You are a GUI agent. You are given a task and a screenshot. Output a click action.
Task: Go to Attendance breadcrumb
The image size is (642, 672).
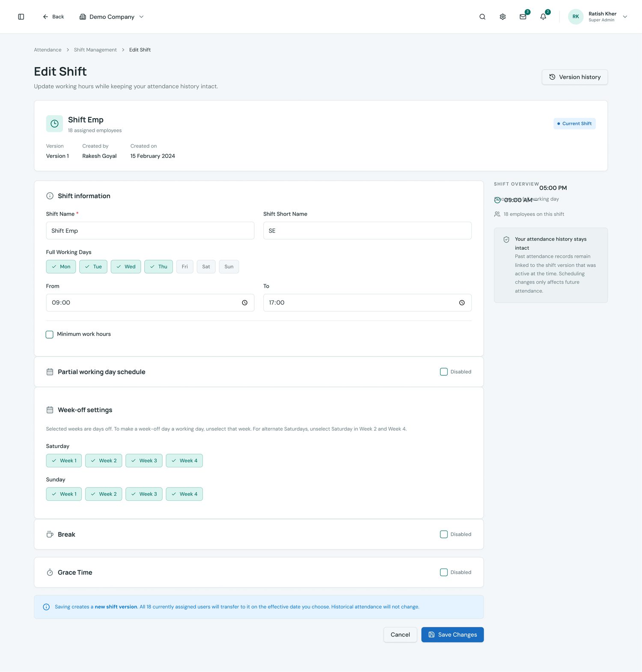pos(48,50)
